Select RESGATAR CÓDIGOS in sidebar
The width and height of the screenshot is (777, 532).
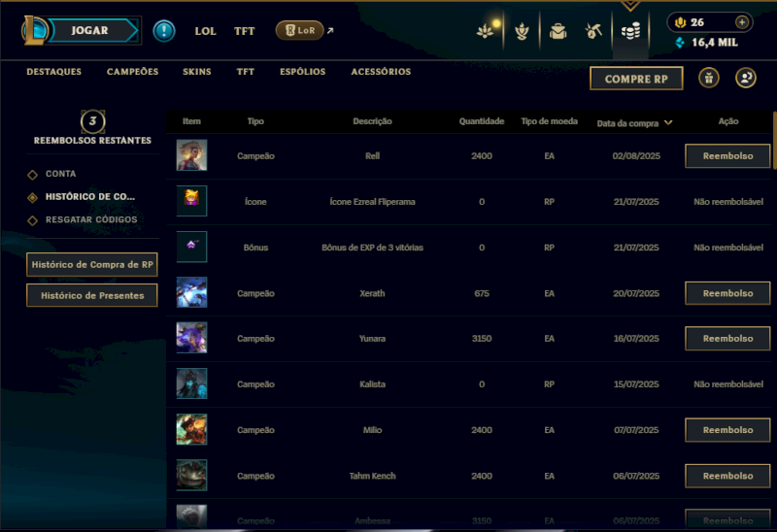coord(91,219)
